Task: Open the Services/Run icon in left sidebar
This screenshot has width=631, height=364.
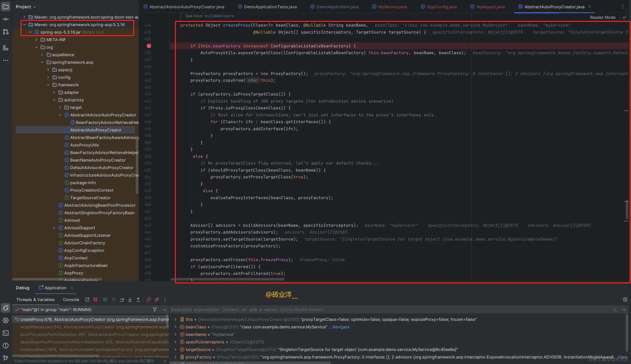Action: tap(6, 320)
